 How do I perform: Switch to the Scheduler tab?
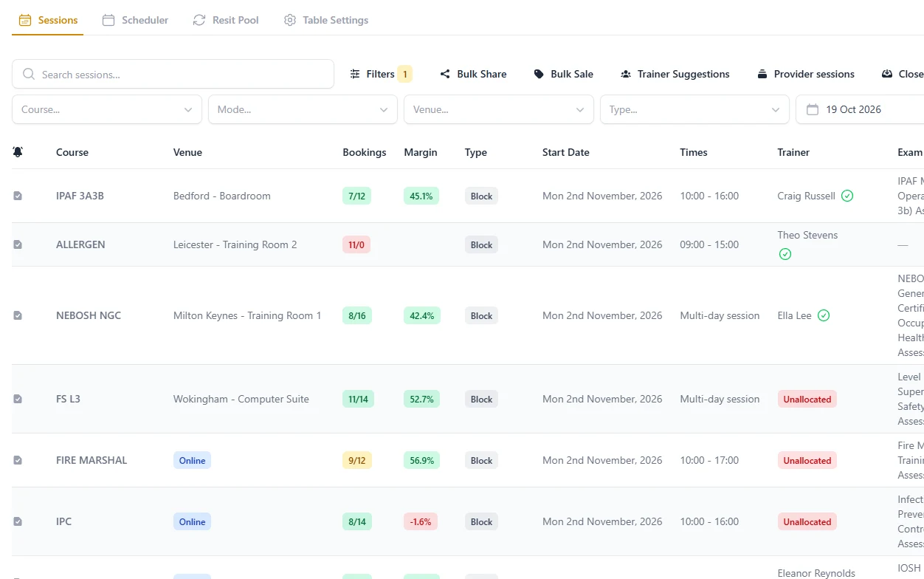tap(135, 20)
